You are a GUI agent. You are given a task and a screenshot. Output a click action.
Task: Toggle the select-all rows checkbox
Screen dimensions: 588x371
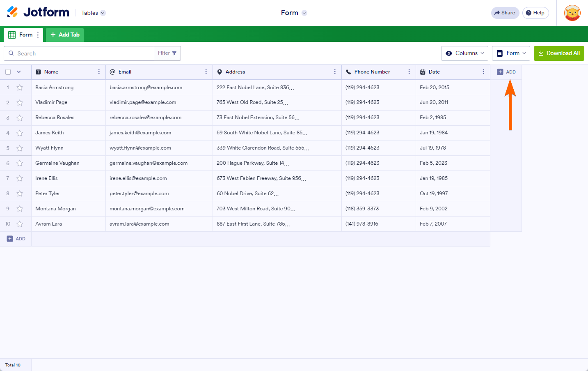pos(8,72)
